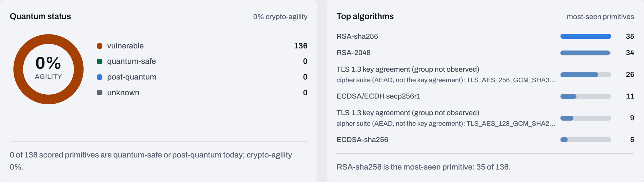Image resolution: width=644 pixels, height=182 pixels.
Task: Click the RSA-sha256 progress bar
Action: (586, 36)
